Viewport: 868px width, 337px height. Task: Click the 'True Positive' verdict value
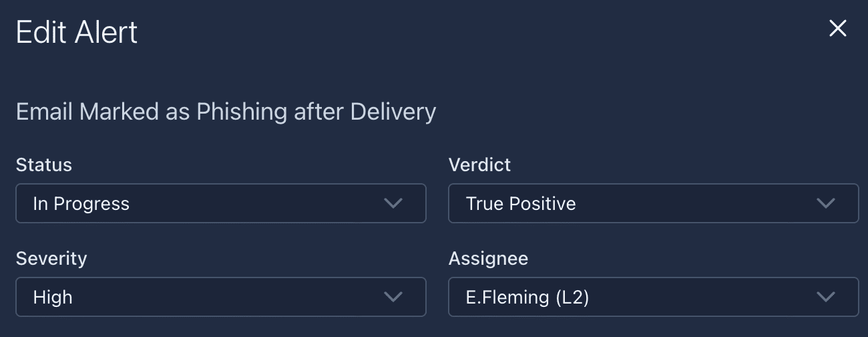pyautogui.click(x=521, y=204)
